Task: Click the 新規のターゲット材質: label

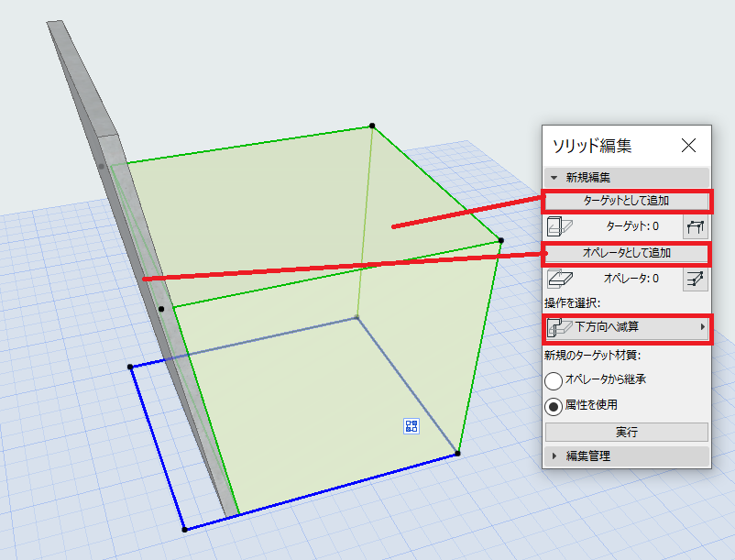Action: [x=593, y=356]
